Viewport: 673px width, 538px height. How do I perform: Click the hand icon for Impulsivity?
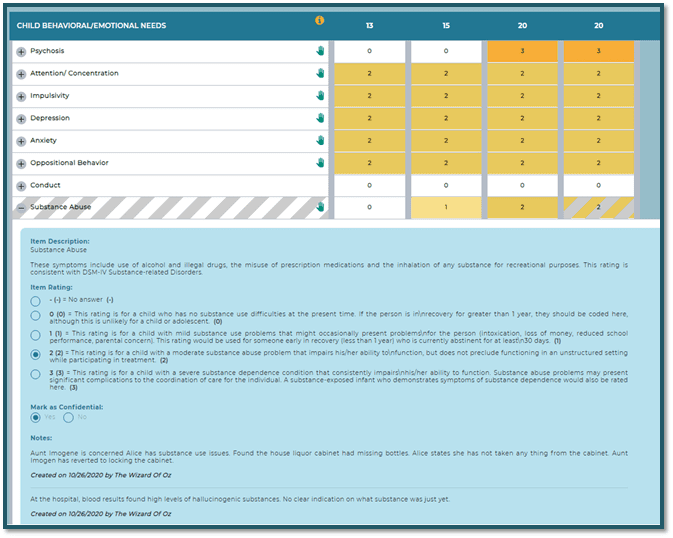point(321,96)
